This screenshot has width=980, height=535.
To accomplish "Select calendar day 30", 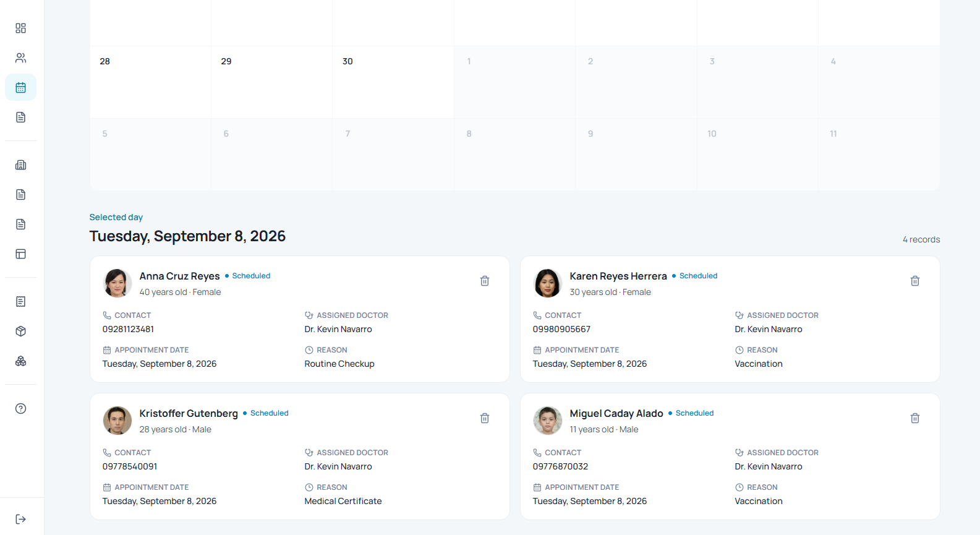I will click(393, 82).
